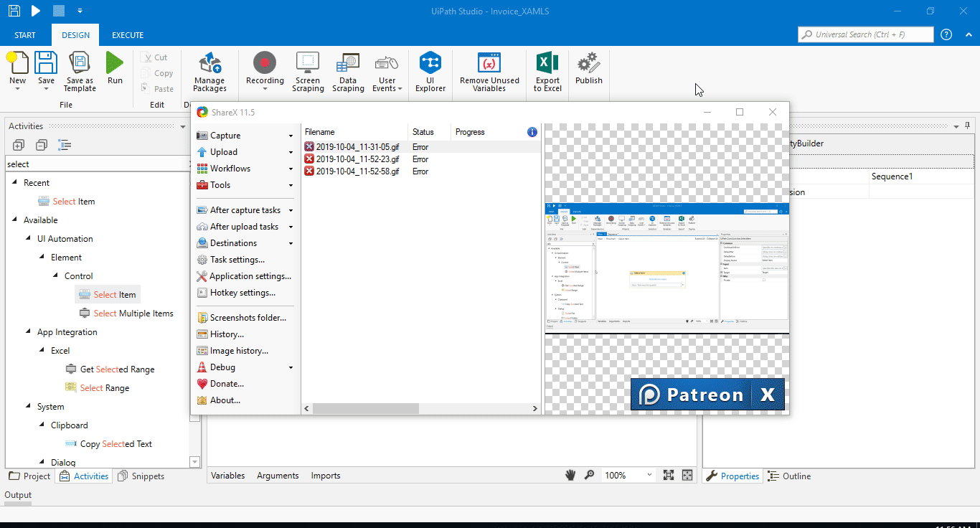Click the Universal Search box
This screenshot has height=528, width=980.
tap(864, 34)
